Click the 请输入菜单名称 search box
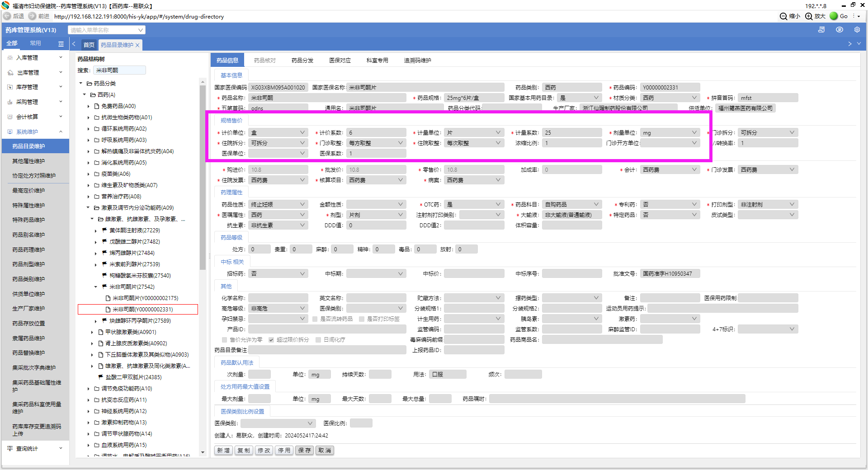Image resolution: width=868 pixels, height=470 pixels. tap(107, 30)
